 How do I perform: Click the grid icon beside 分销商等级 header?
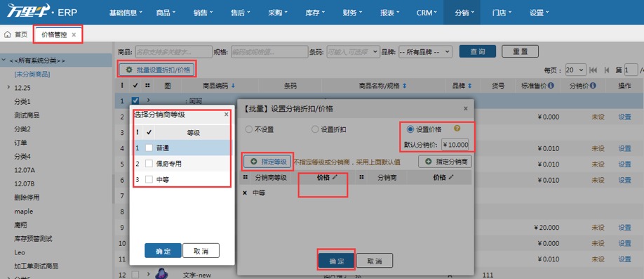pos(246,177)
